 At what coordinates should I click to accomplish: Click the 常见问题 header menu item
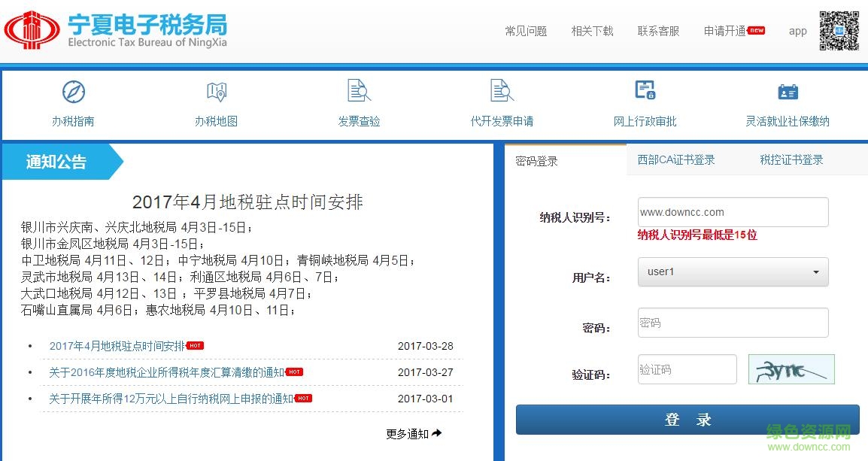[x=526, y=31]
